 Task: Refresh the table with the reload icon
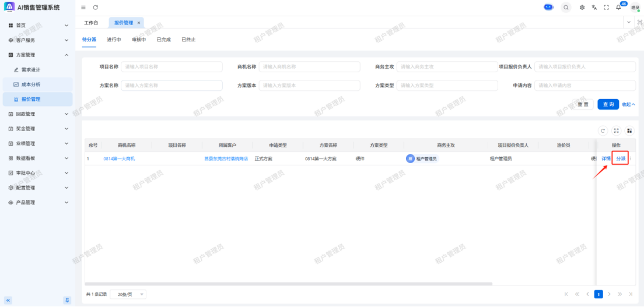click(x=603, y=130)
